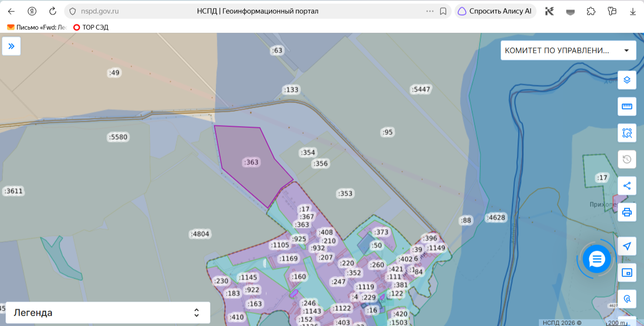Toggle the overview mini-map icon
This screenshot has width=644, height=326.
click(627, 273)
